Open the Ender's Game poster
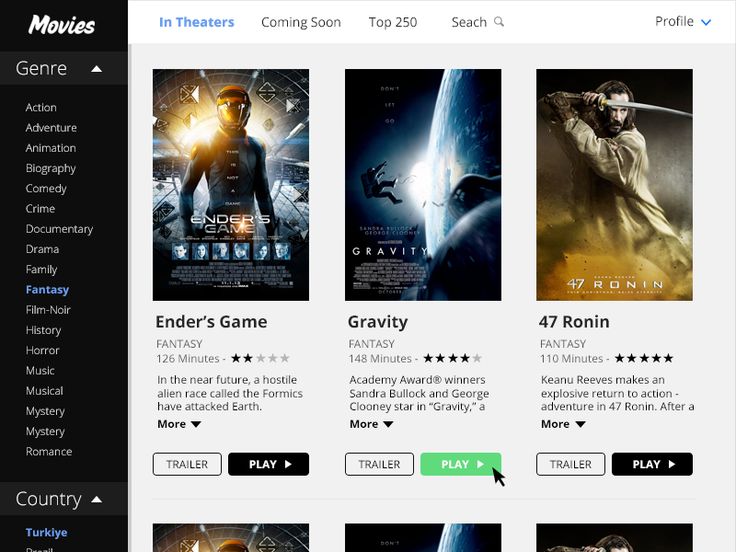 (231, 184)
